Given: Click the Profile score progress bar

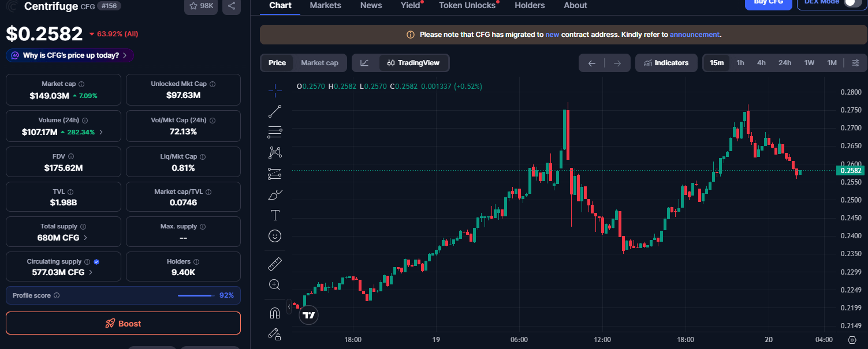Looking at the screenshot, I should pos(196,295).
